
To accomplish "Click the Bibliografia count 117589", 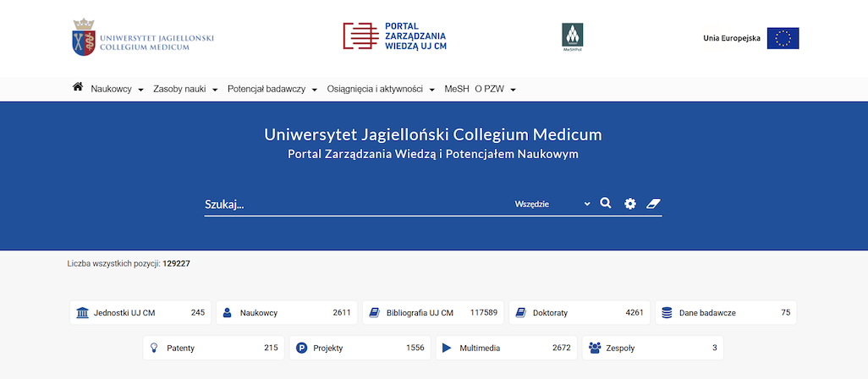I will [484, 313].
